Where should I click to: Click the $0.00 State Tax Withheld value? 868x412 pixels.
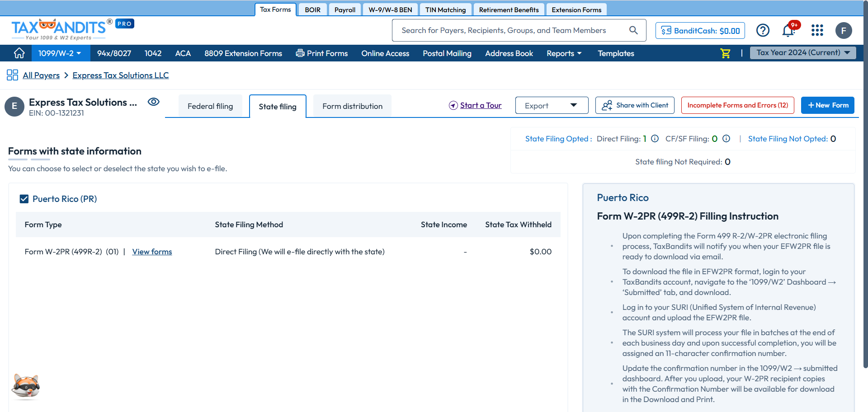tap(541, 252)
